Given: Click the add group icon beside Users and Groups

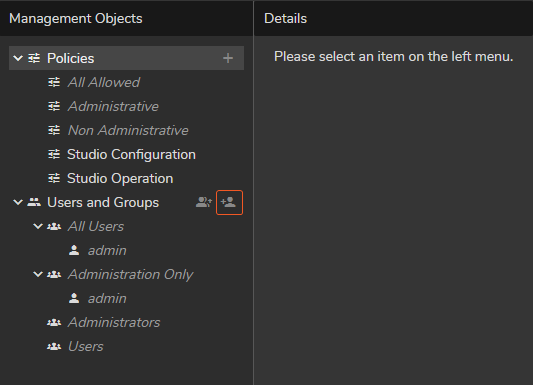Looking at the screenshot, I should click(x=204, y=202).
